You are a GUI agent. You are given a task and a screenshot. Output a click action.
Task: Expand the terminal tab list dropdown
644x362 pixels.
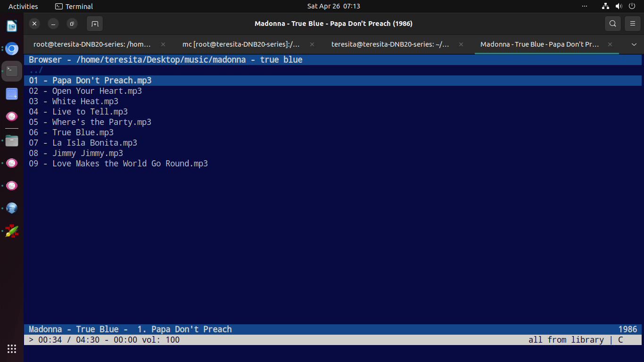coord(634,44)
